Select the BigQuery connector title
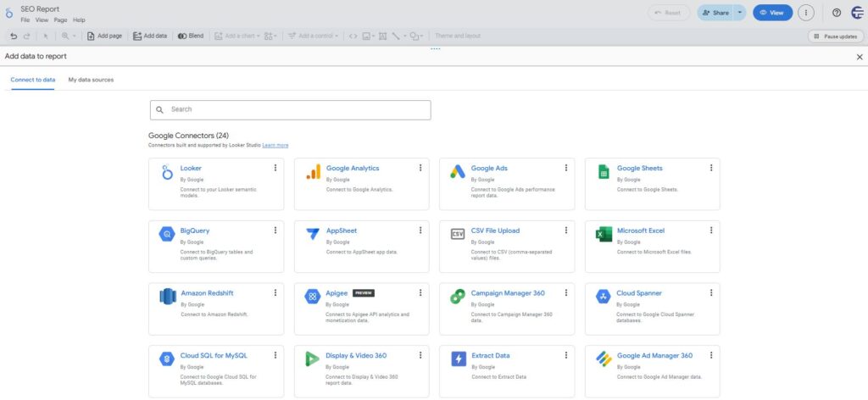 click(x=195, y=231)
